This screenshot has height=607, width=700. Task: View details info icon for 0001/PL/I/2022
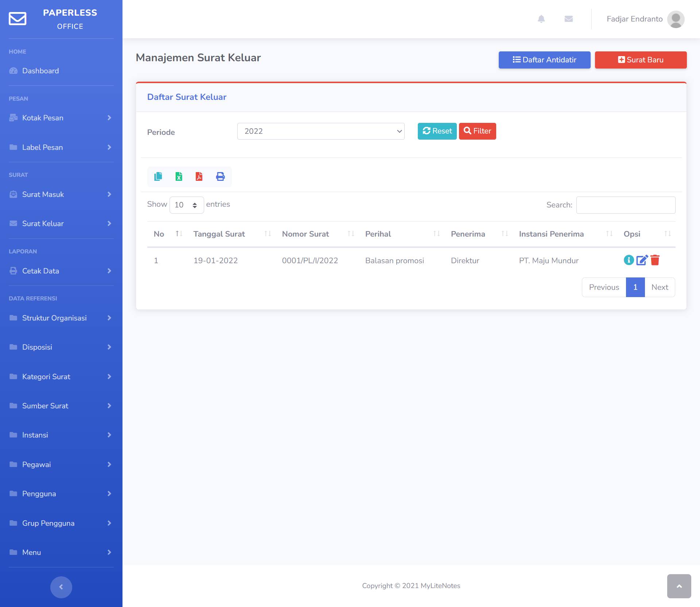click(629, 260)
